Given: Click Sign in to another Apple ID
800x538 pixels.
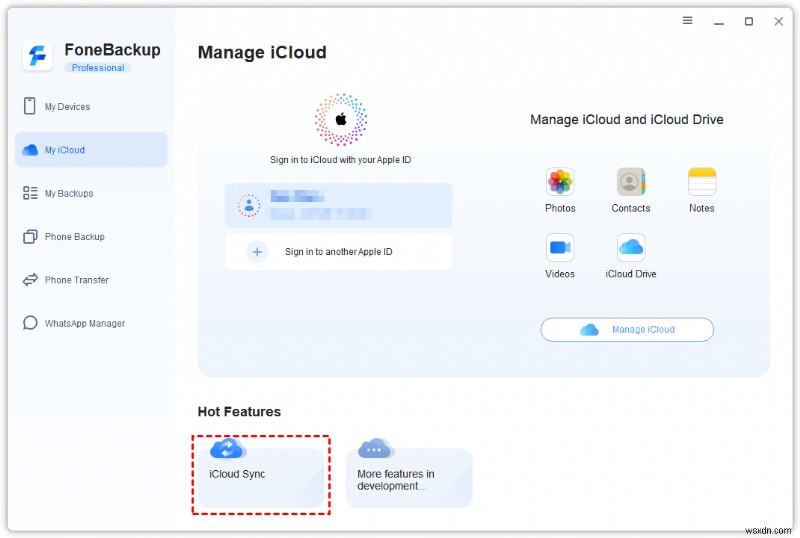Looking at the screenshot, I should [x=338, y=252].
